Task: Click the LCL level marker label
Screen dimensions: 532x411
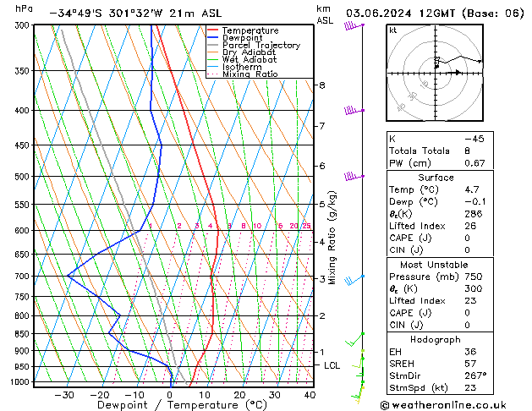Action: click(332, 365)
